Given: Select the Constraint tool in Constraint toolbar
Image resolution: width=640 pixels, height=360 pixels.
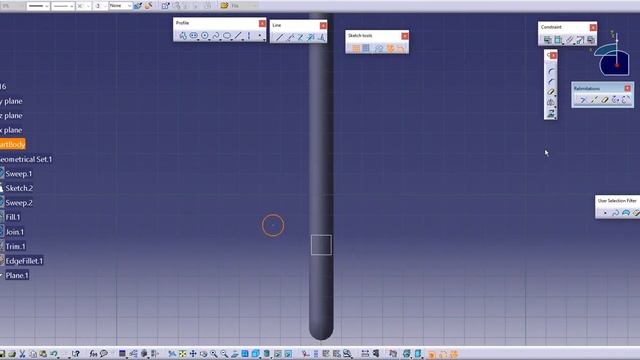Looking at the screenshot, I should pyautogui.click(x=558, y=40).
